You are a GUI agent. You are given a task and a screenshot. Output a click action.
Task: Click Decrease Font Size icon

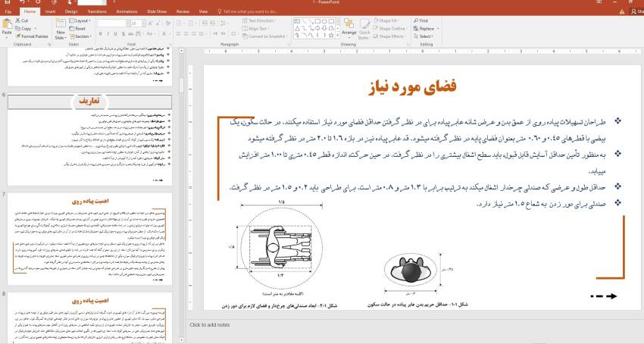click(x=158, y=23)
